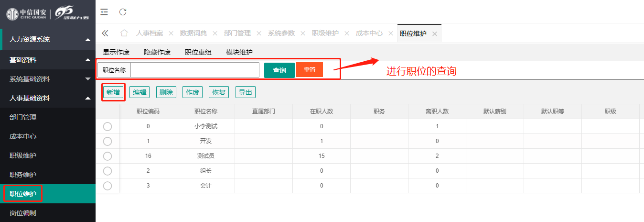Select the radio button for 小李测试 row

tap(107, 126)
